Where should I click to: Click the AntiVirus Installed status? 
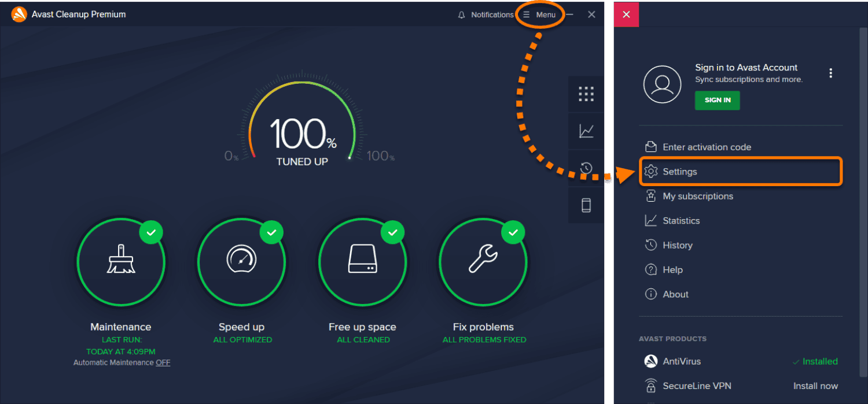point(815,362)
